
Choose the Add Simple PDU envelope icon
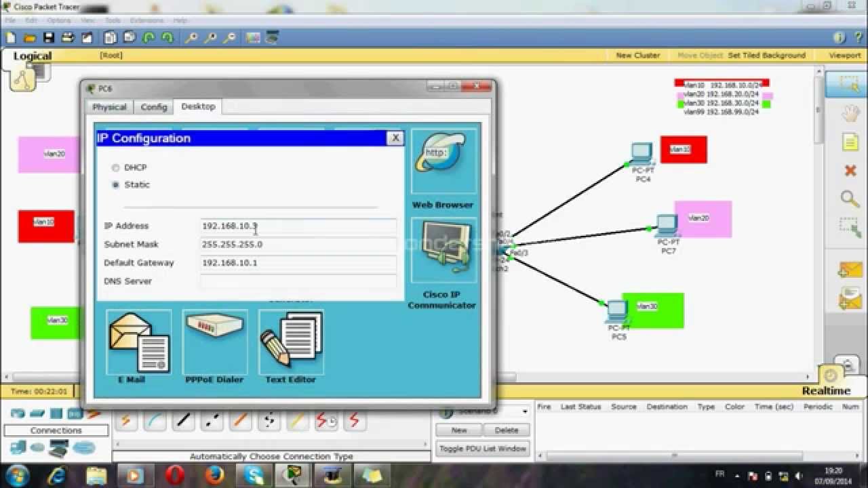coord(850,270)
